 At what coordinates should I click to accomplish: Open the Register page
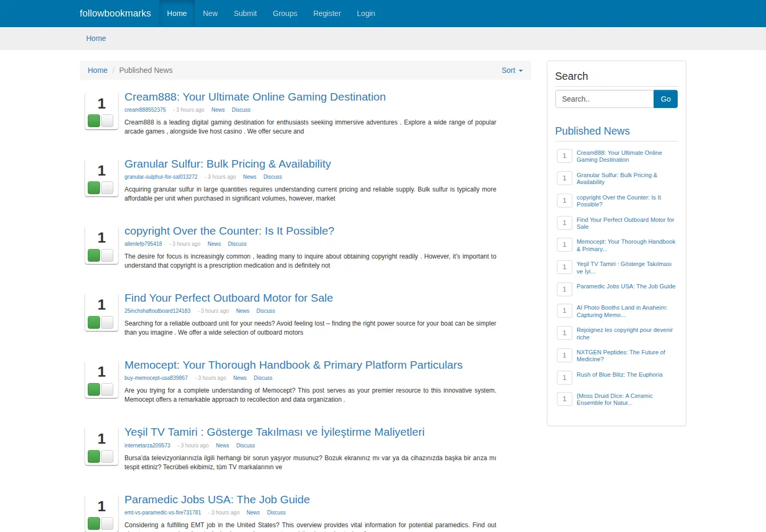click(327, 13)
